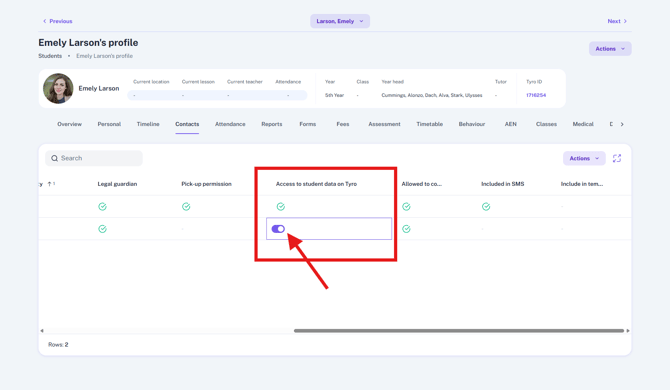Open the Behaviour tab
This screenshot has height=390, width=670.
pos(472,124)
